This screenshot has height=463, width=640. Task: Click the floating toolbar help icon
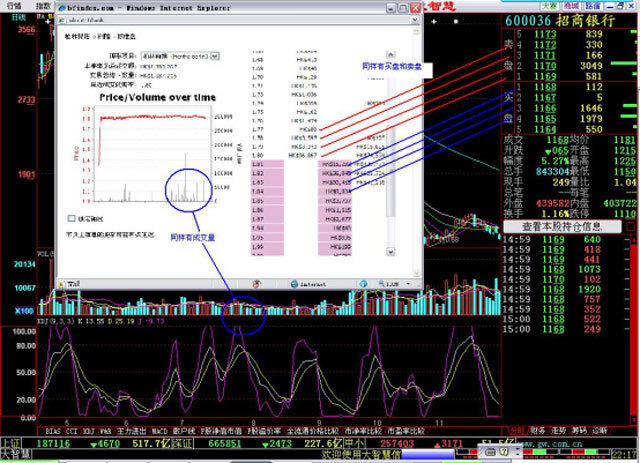504,452
